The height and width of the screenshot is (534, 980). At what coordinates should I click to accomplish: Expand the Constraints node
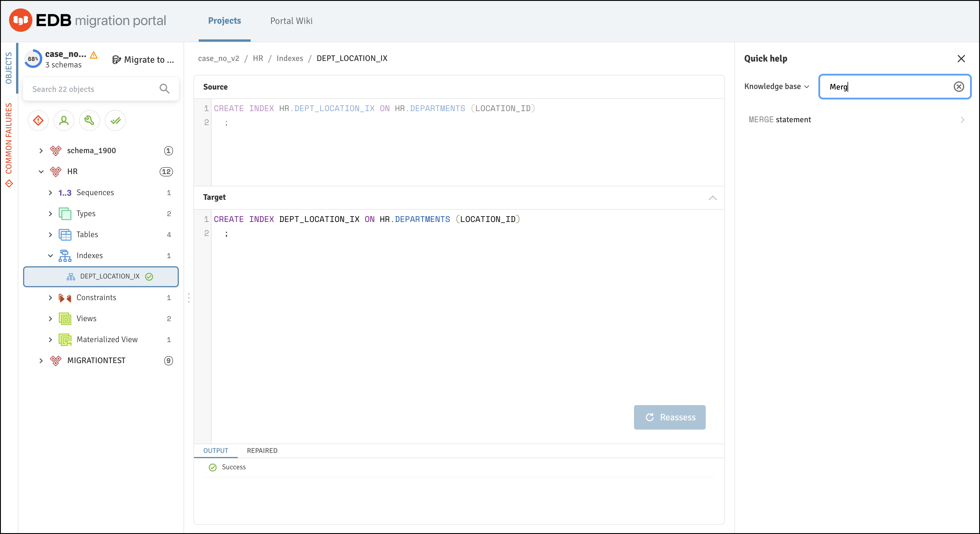coord(50,298)
